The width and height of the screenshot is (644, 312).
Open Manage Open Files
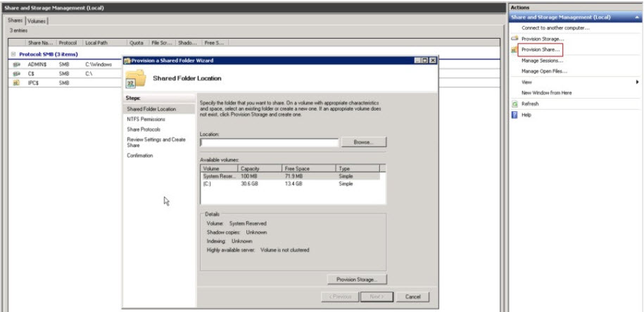[x=544, y=71]
